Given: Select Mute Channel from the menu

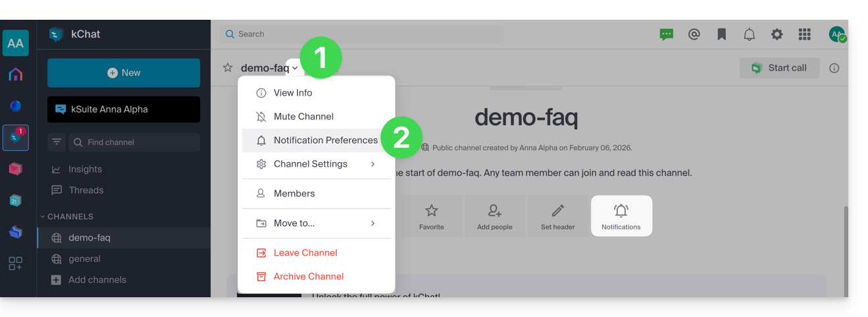Looking at the screenshot, I should [303, 117].
